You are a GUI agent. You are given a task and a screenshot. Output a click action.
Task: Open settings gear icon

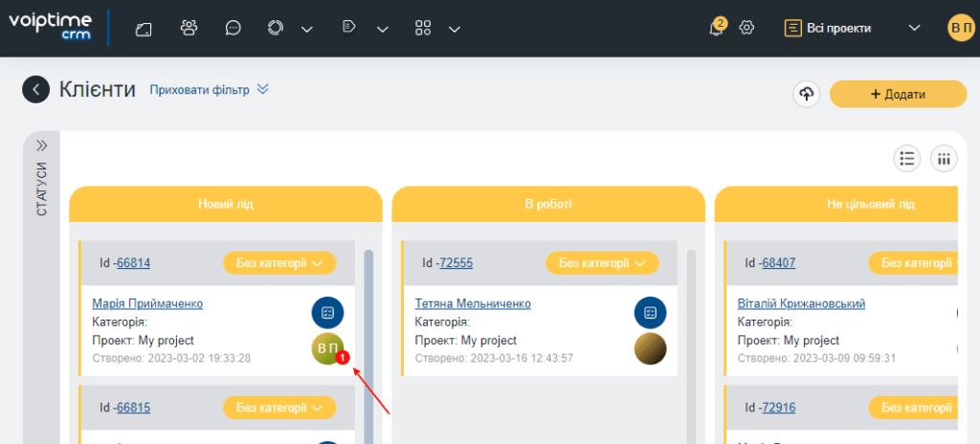[x=746, y=28]
